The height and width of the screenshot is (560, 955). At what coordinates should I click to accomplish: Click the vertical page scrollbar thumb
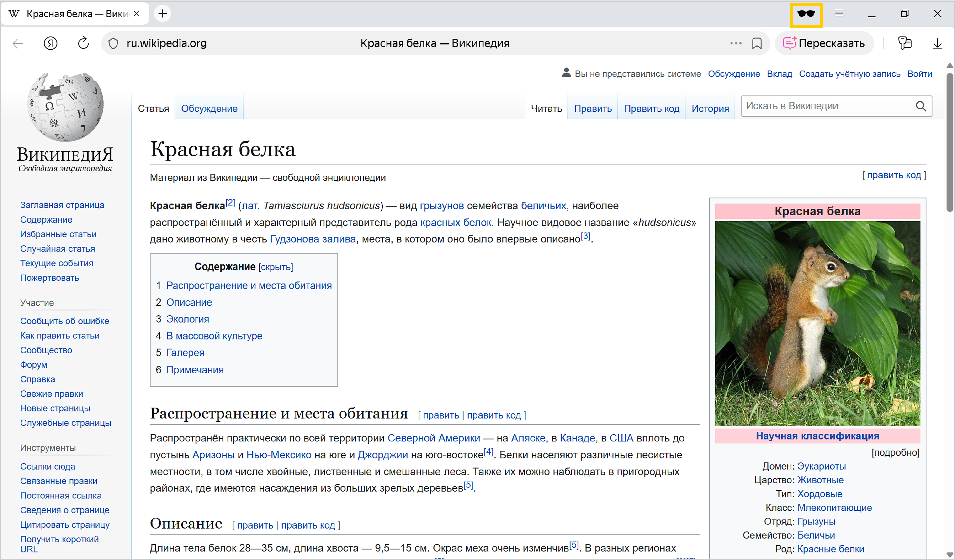pos(949,142)
